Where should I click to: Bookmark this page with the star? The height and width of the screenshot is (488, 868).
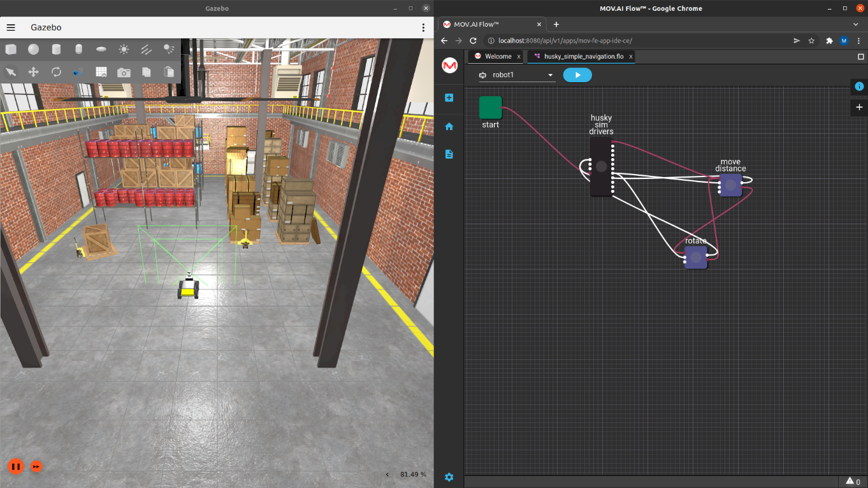click(811, 40)
